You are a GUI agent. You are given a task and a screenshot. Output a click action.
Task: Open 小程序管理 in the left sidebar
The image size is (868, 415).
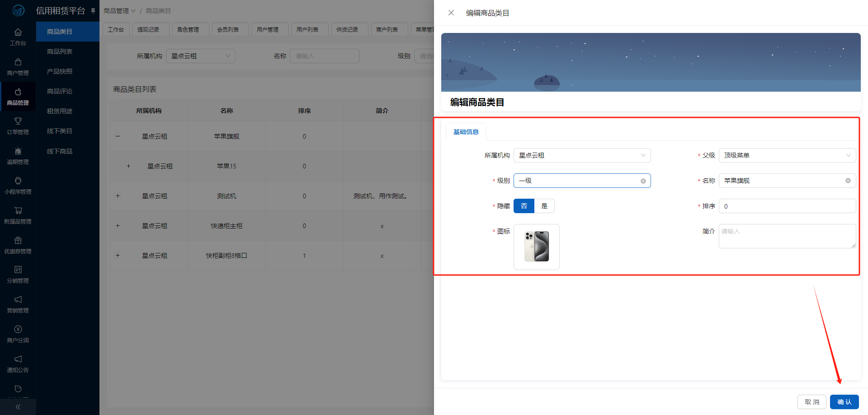coord(18,186)
